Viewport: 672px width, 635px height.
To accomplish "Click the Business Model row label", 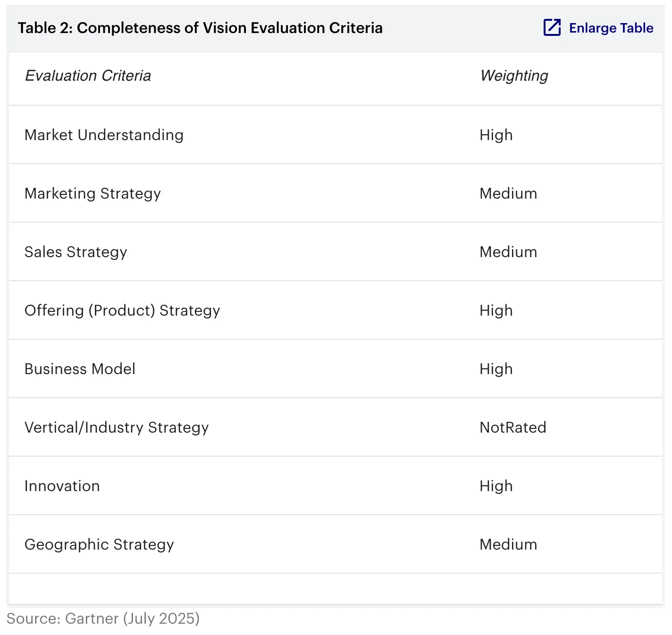I will (x=80, y=369).
